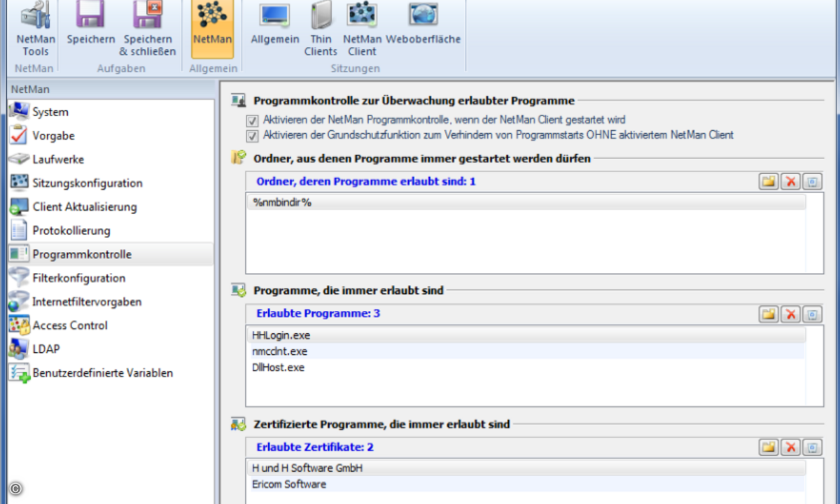Click properties icon in Ordner list header
840x504 pixels.
(x=812, y=182)
